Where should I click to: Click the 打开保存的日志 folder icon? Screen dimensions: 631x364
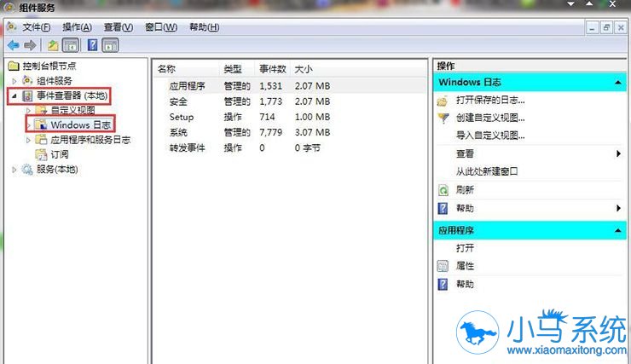(443, 100)
